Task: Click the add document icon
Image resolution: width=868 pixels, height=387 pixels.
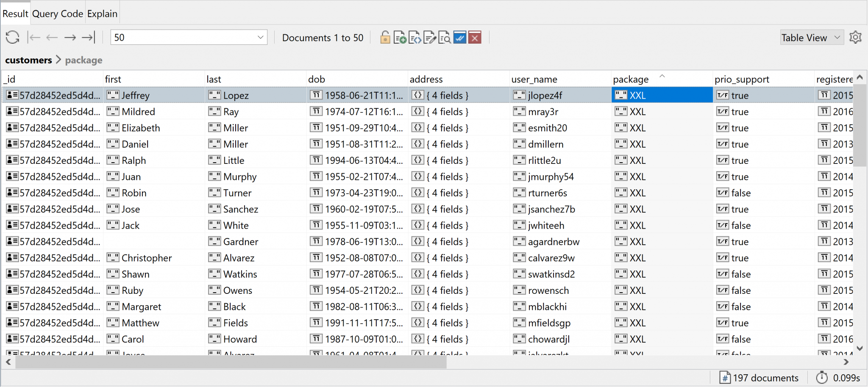Action: point(400,38)
